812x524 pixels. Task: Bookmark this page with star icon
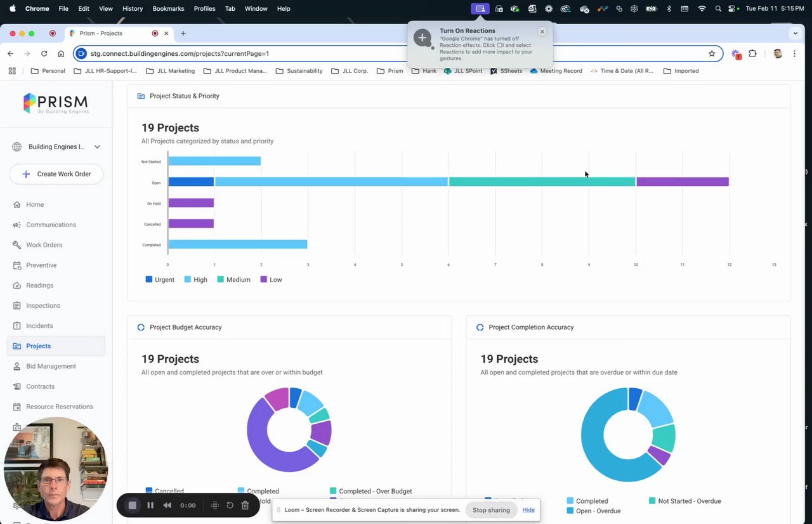(712, 54)
